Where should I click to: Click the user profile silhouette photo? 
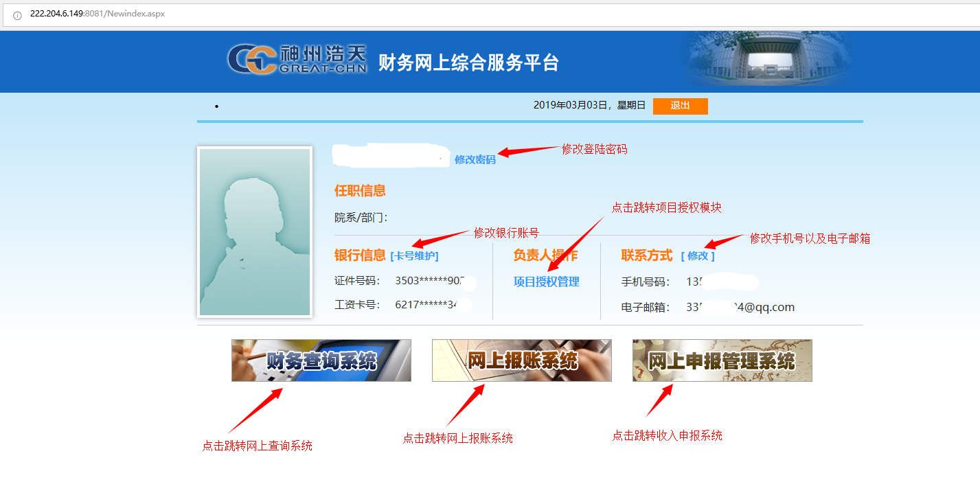tap(255, 232)
